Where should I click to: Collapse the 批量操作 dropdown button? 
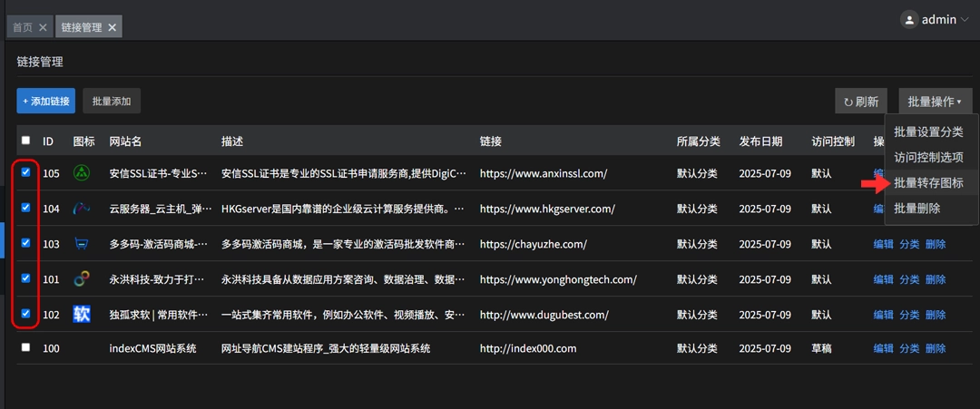935,102
